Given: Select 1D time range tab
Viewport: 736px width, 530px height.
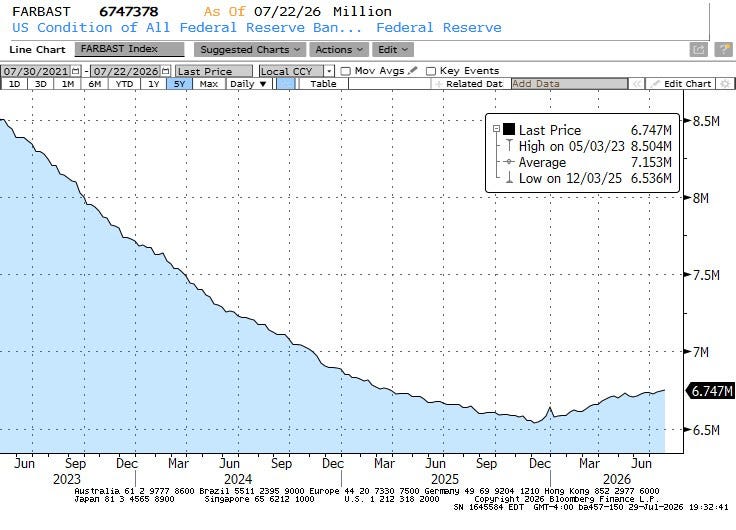Looking at the screenshot, I should 15,84.
